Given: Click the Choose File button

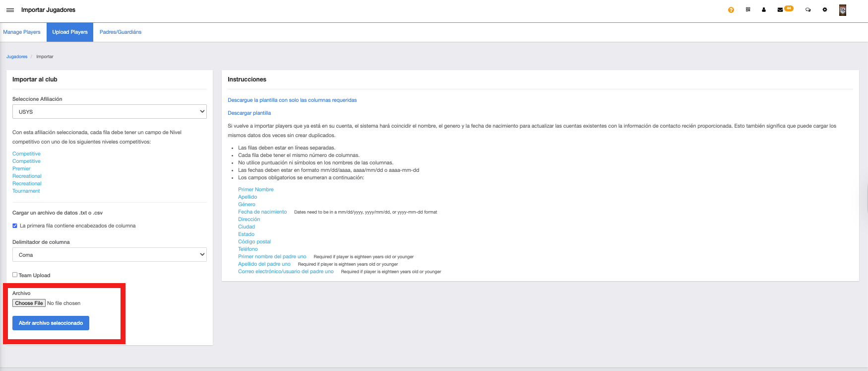Looking at the screenshot, I should click(29, 303).
